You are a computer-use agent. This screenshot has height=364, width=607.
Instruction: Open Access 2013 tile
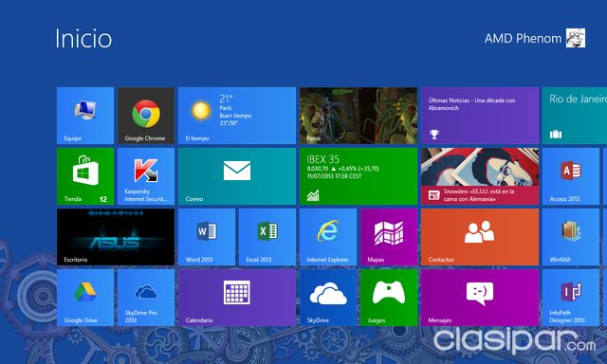pyautogui.click(x=571, y=176)
